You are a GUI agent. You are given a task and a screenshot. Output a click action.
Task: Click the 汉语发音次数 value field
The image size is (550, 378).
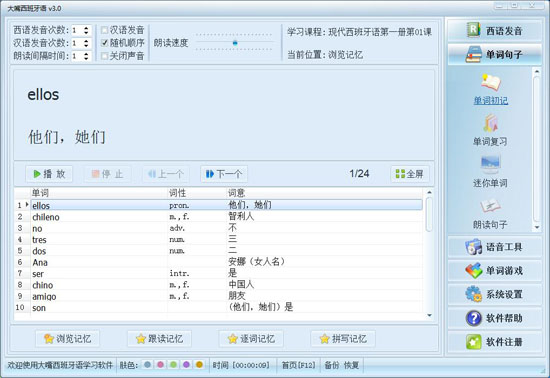point(77,43)
